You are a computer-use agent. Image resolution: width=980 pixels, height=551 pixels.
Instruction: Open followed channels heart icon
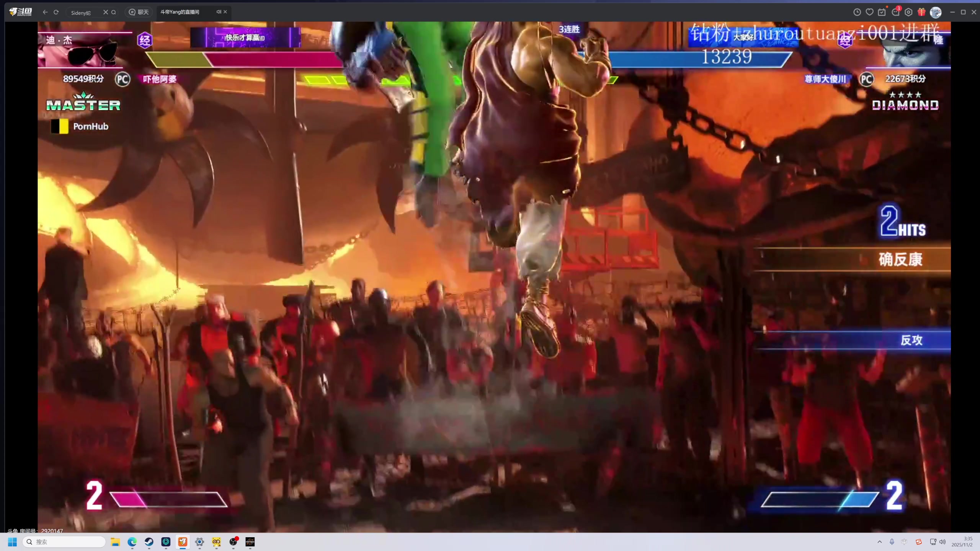click(870, 12)
